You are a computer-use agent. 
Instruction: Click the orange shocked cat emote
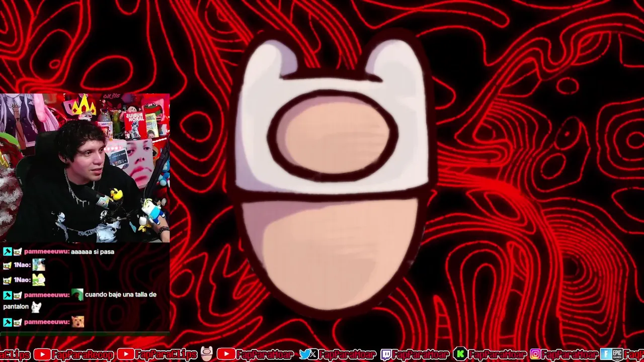(77, 322)
